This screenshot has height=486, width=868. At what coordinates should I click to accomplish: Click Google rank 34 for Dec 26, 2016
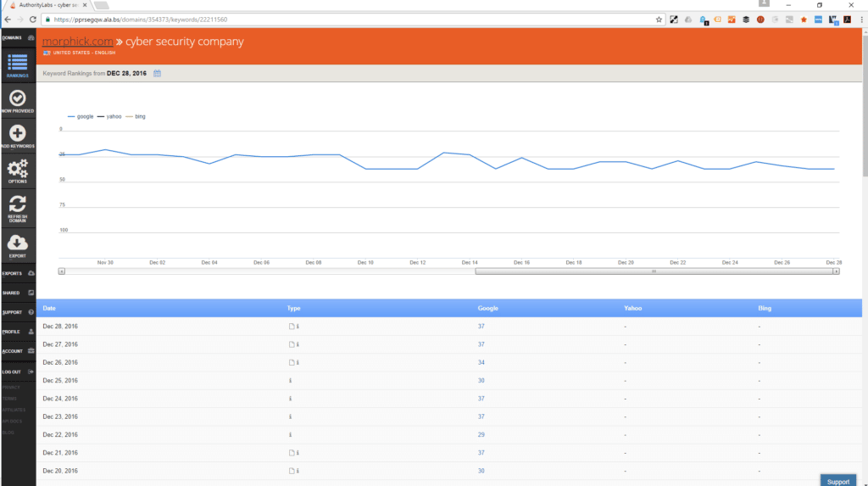point(481,362)
